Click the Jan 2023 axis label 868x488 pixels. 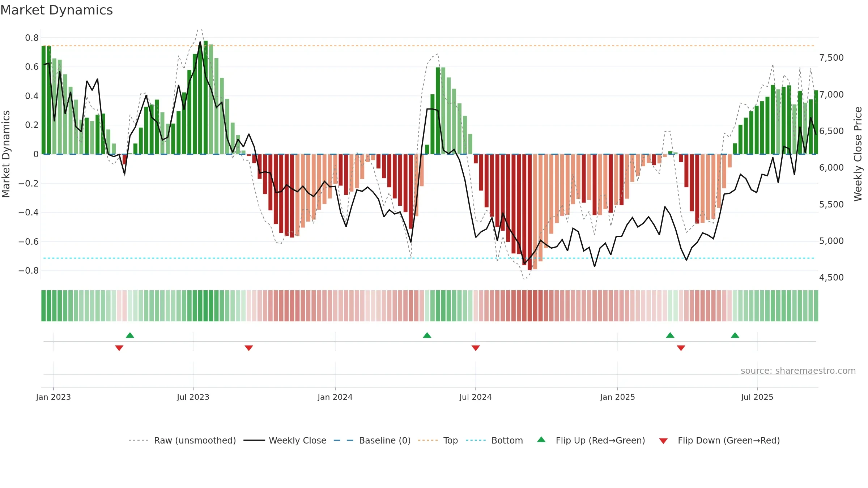[x=54, y=397]
